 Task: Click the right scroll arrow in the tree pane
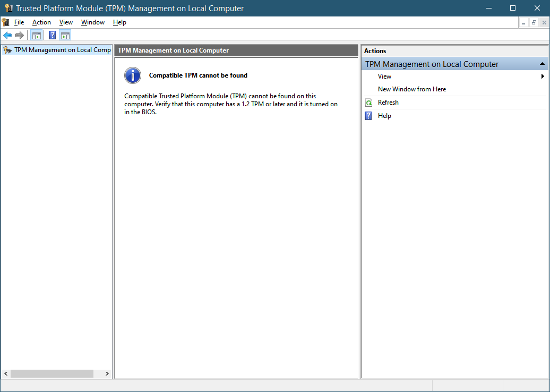point(107,374)
